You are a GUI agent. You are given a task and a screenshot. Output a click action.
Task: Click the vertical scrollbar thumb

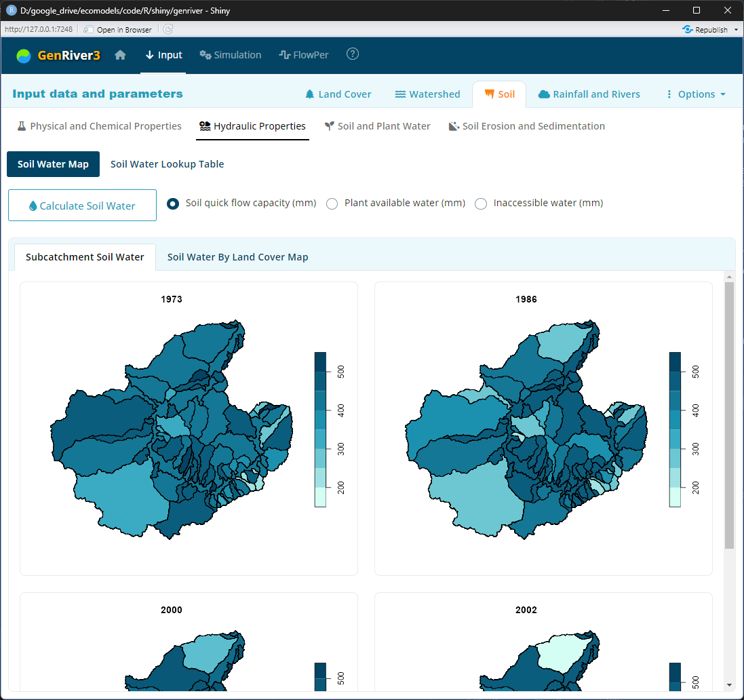point(729,416)
